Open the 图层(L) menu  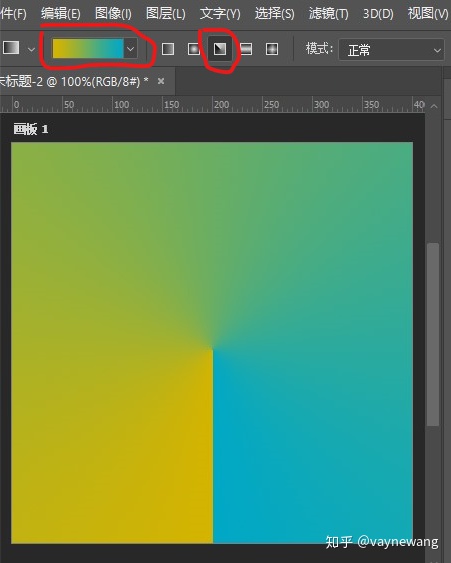[x=166, y=14]
